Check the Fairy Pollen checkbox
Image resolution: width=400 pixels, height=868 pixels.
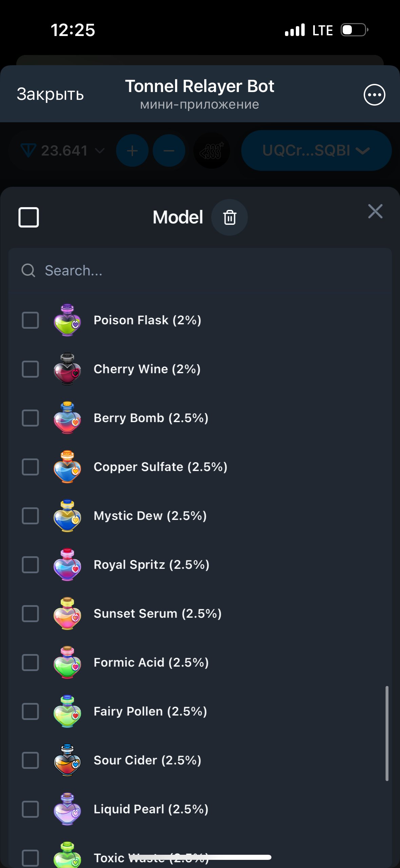click(30, 711)
